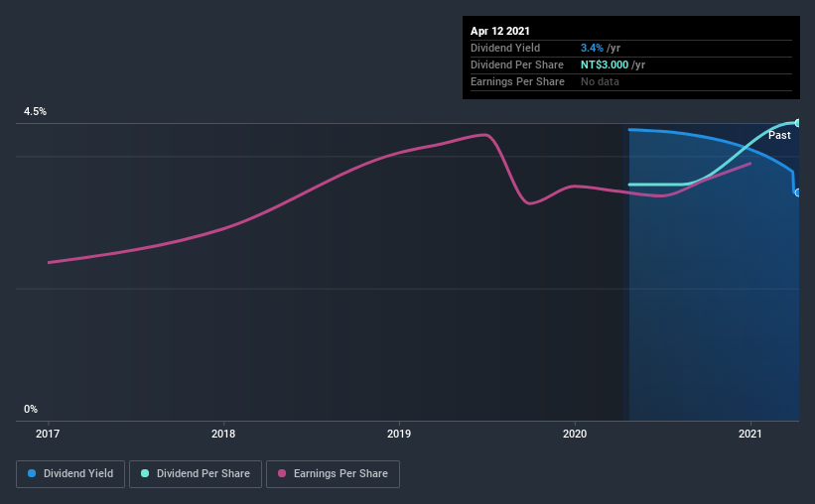This screenshot has width=815, height=504.
Task: Click the "Earnings Per Share" row label in the tooltip
Action: pyautogui.click(x=517, y=81)
